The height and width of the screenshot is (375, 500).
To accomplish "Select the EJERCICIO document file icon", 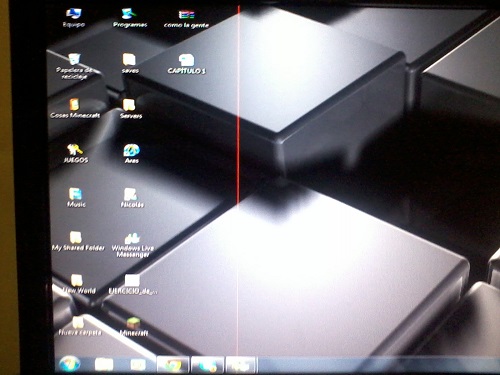I will tap(133, 285).
